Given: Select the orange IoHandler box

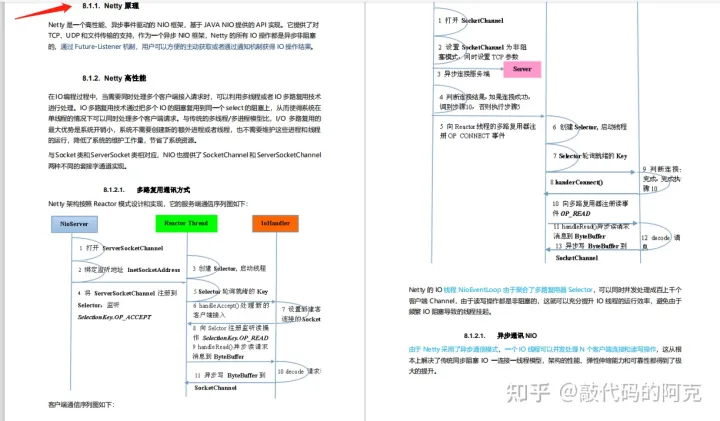Looking at the screenshot, I should point(275,223).
